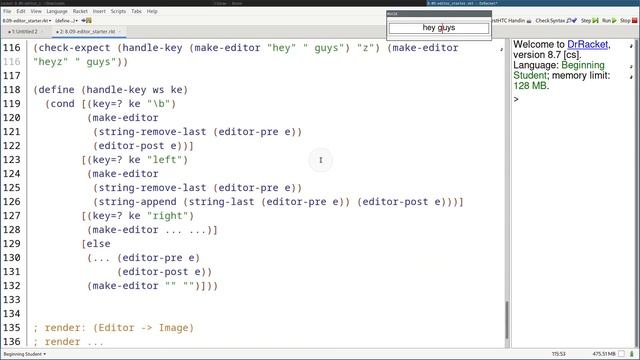Viewport: 640px width, 360px height.
Task: Open the Scripts menu
Action: tap(118, 11)
